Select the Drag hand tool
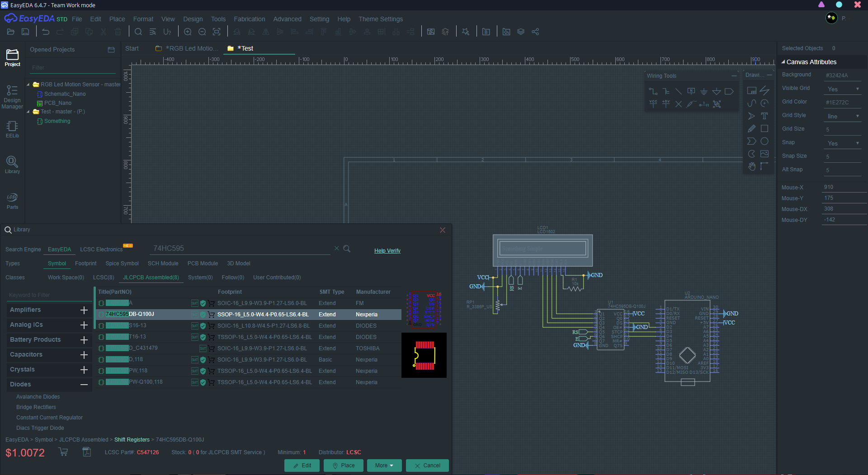This screenshot has width=868, height=475. pyautogui.click(x=752, y=167)
